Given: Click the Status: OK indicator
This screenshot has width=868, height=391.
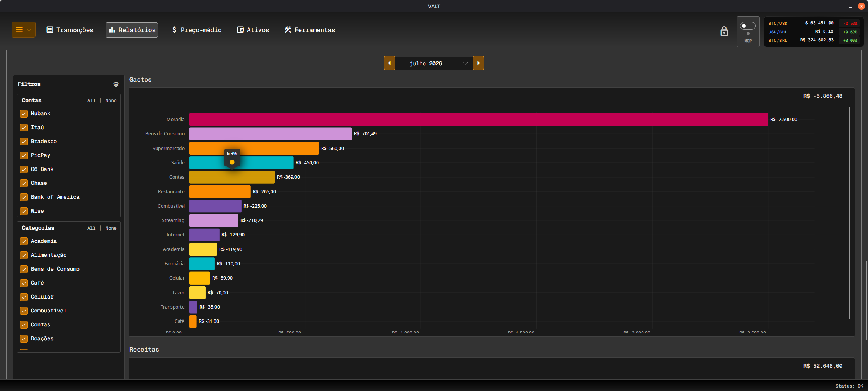Looking at the screenshot, I should [x=849, y=386].
